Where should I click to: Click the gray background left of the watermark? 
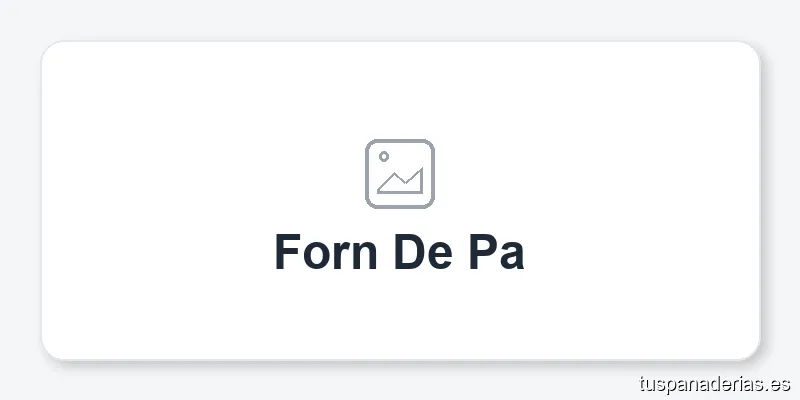(400, 383)
